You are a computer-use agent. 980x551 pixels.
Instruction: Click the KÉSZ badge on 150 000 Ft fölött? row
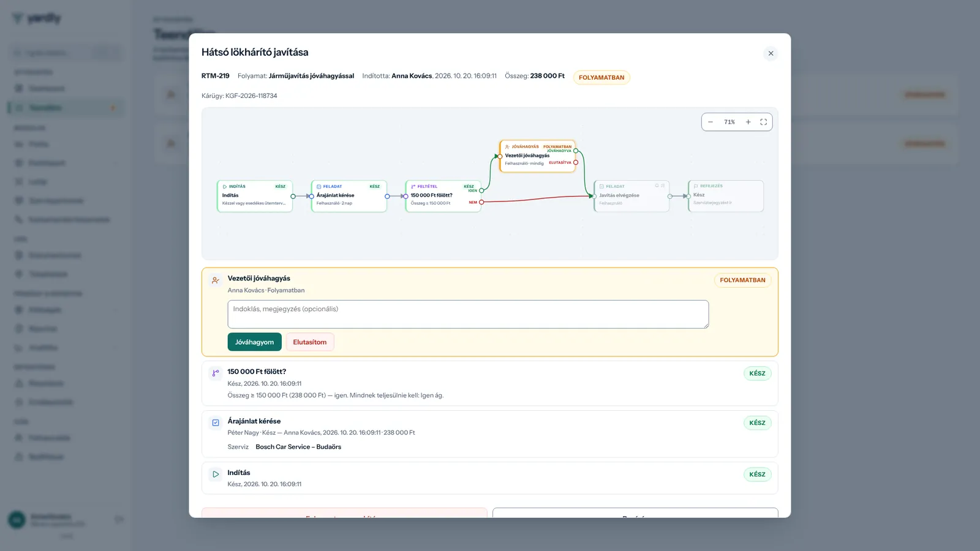[757, 373]
